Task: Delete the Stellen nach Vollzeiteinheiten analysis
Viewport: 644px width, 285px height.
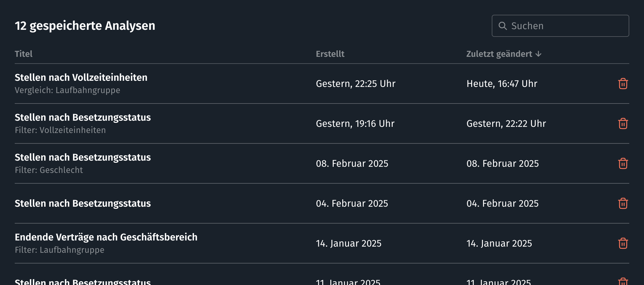Action: point(623,84)
